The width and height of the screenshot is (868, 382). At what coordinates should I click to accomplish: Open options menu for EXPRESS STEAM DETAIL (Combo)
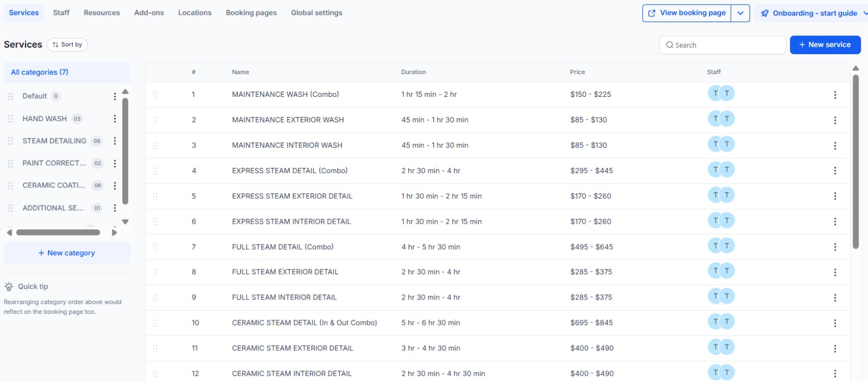(x=835, y=171)
